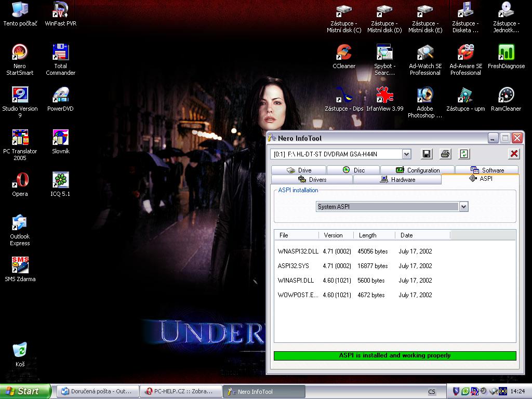
Task: Click the Refresh icon in Nero InfoTool
Action: point(464,154)
